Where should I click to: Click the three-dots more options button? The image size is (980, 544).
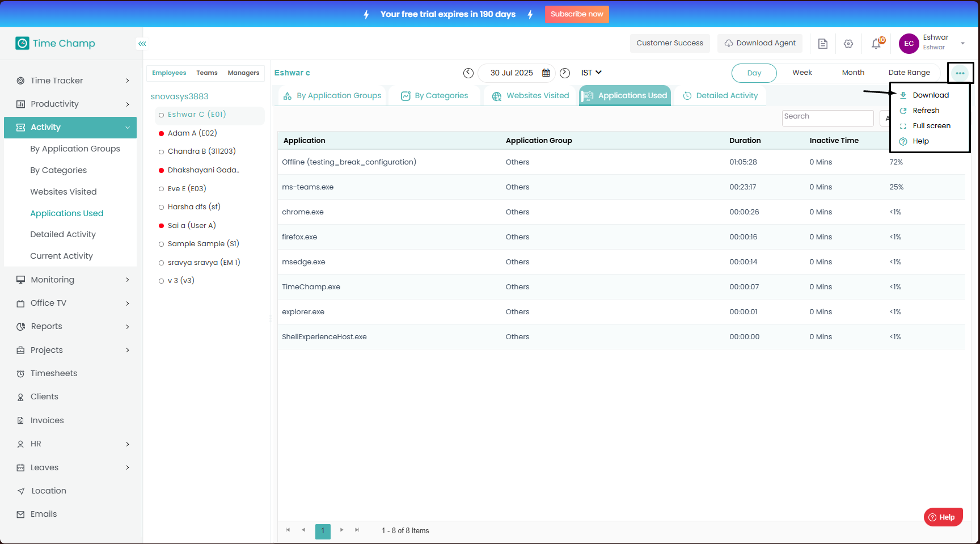tap(960, 73)
